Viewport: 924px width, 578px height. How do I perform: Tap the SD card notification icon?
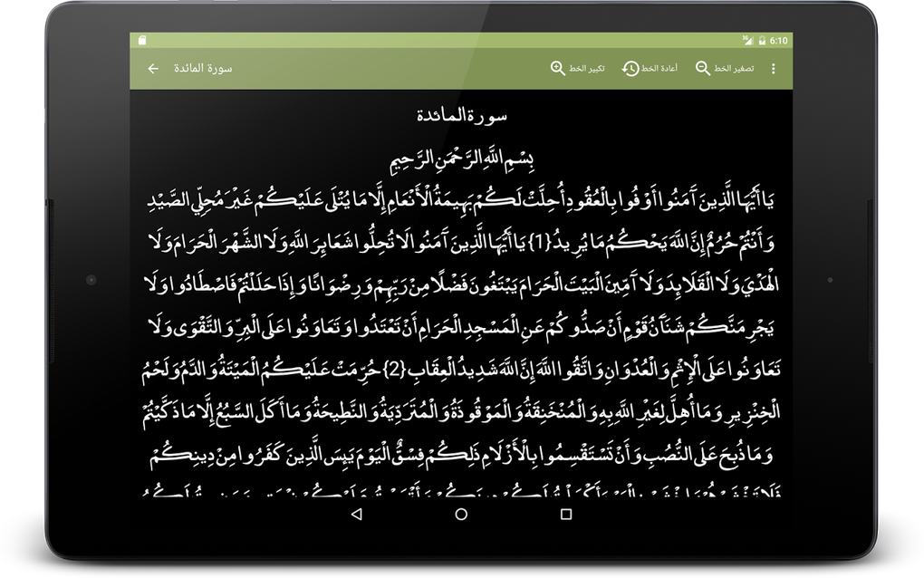point(142,40)
